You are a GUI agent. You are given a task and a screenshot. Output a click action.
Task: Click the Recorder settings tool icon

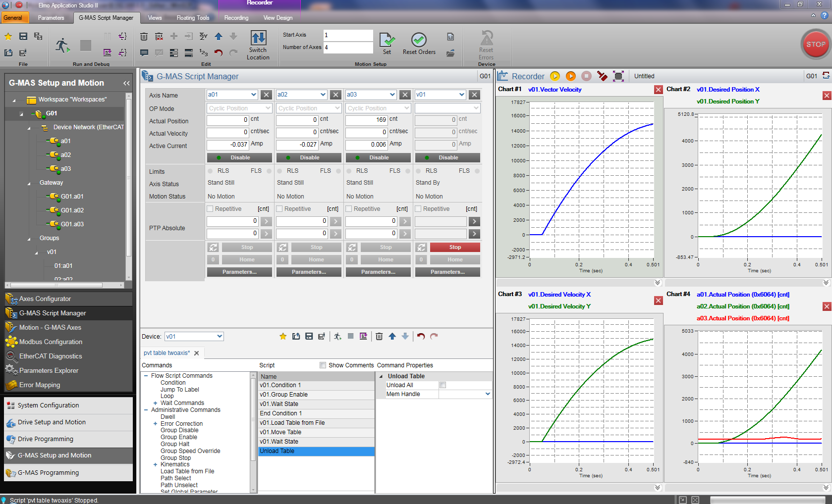(602, 76)
